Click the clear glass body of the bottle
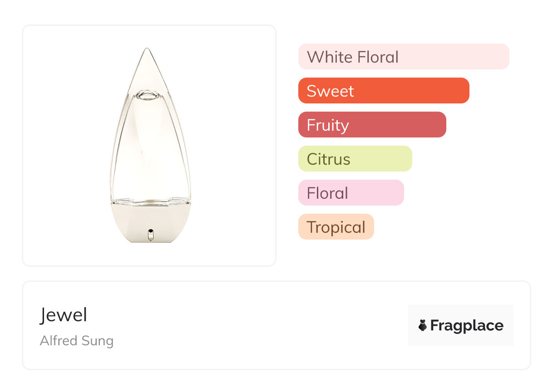Image resolution: width=553 pixels, height=392 pixels. pos(150,150)
